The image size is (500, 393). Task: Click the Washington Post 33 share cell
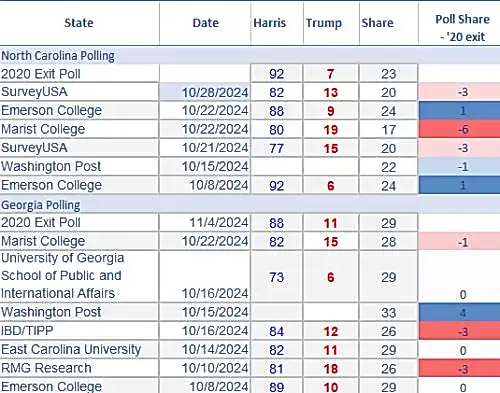[x=388, y=312]
